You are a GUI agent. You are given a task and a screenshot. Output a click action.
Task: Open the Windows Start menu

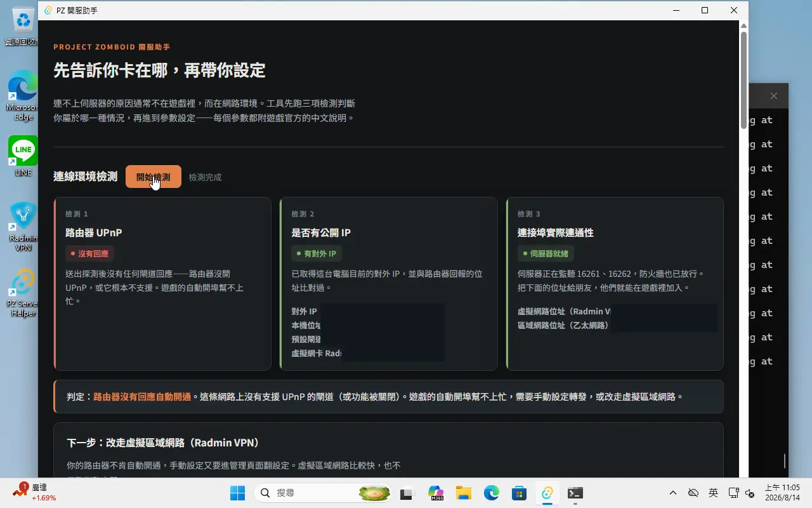tap(237, 493)
